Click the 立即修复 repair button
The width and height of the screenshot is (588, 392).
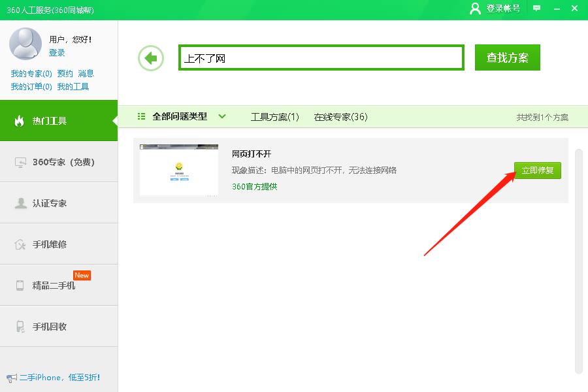tap(537, 169)
